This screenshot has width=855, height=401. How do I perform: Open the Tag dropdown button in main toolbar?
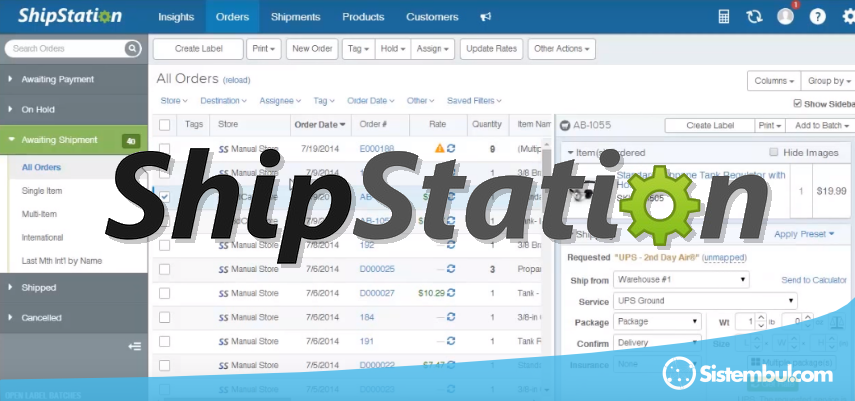click(x=359, y=49)
